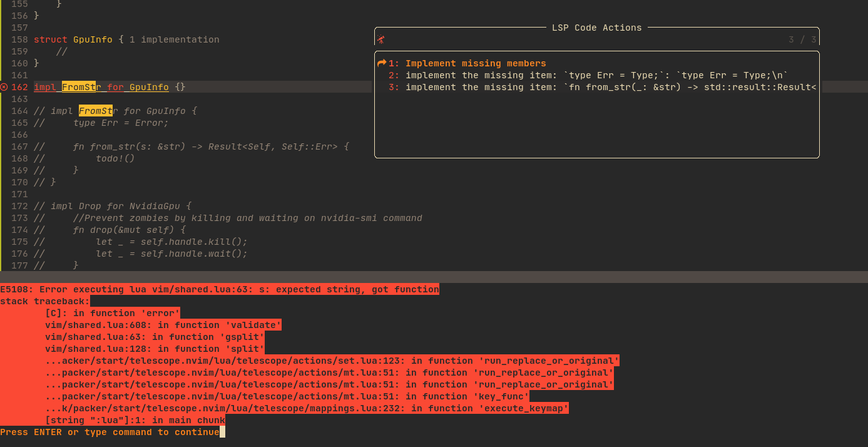868x447 pixels.
Task: Click highlighted FromStr in commented line 164
Action: [x=96, y=111]
